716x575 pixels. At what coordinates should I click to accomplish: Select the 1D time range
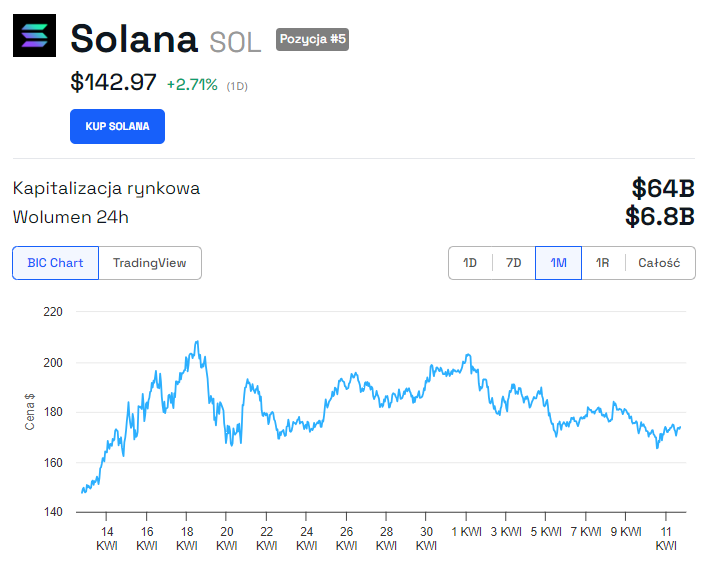470,263
